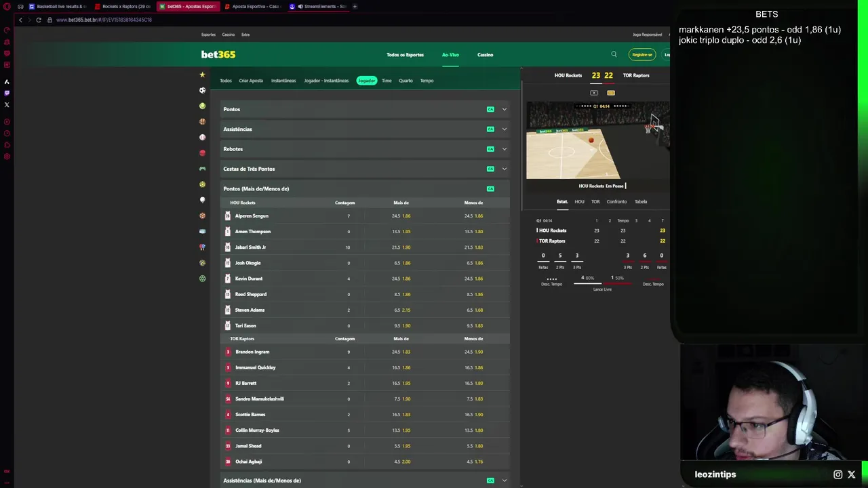The height and width of the screenshot is (488, 868).
Task: Click the browser address bar URL
Action: pos(104,20)
